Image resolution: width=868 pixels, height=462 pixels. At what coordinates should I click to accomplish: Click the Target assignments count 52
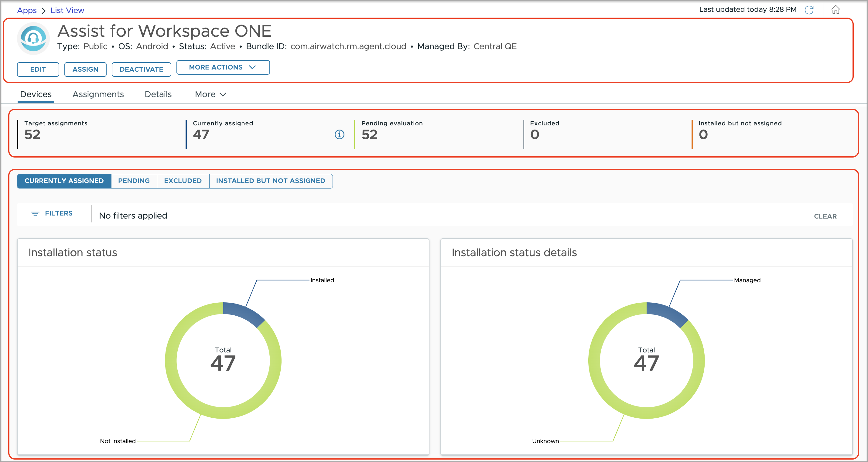pos(32,135)
